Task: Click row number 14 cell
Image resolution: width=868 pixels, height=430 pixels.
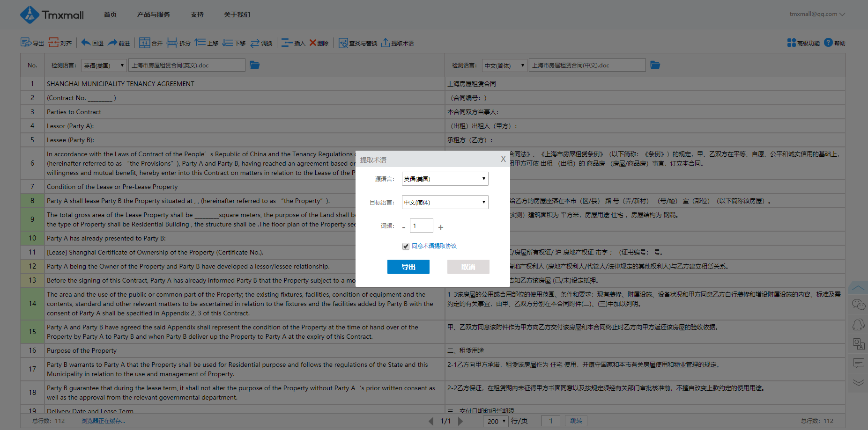Action: click(x=32, y=304)
